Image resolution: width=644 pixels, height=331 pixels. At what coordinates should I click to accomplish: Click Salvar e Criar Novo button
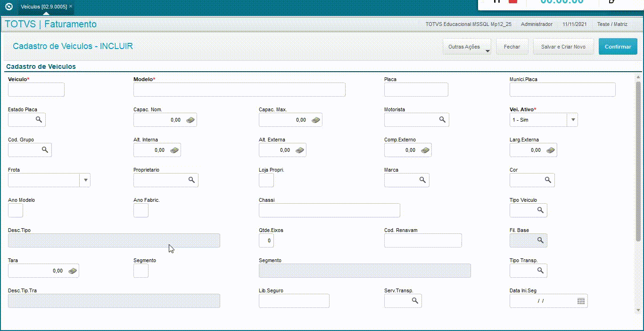tap(563, 47)
